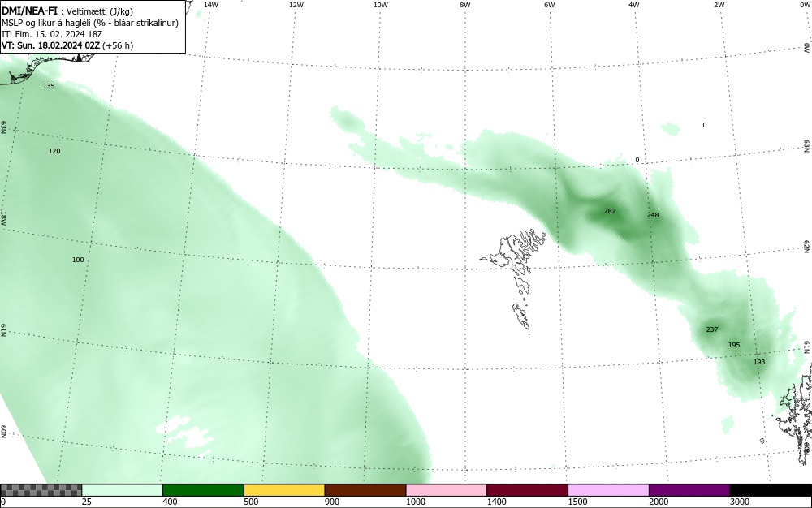Click the 100 value on the map
The height and width of the screenshot is (508, 812).
[x=78, y=260]
